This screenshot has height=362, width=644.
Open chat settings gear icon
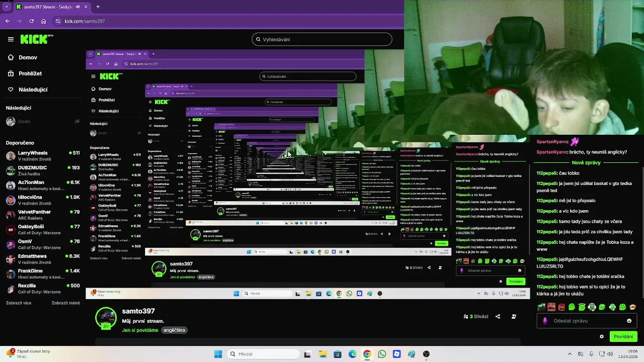point(601,337)
